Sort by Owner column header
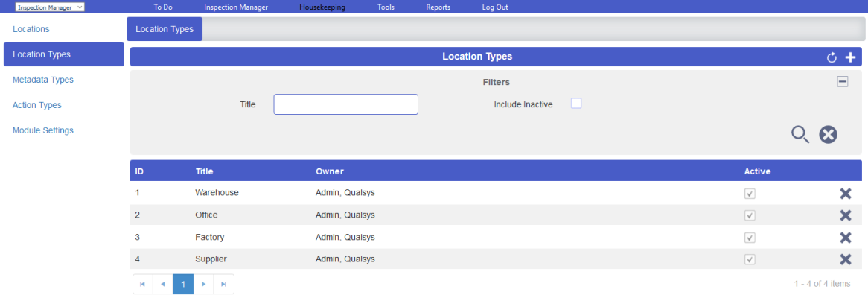This screenshot has height=298, width=868. 330,171
